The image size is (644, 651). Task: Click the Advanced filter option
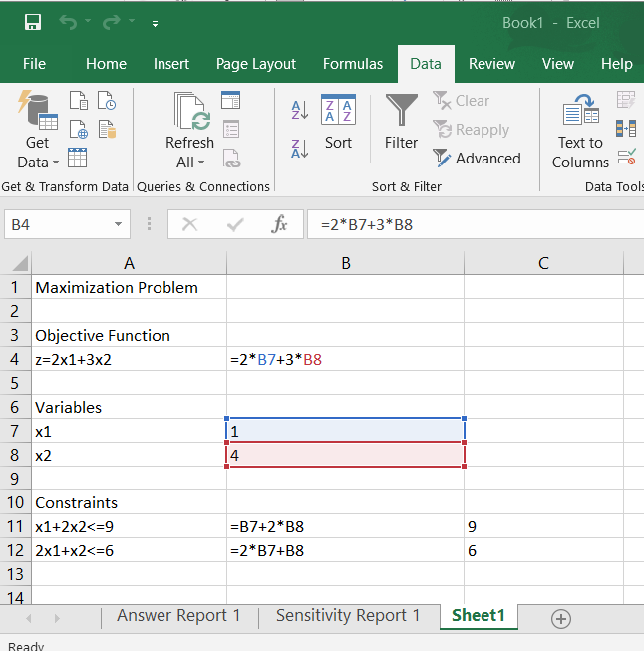coord(477,159)
